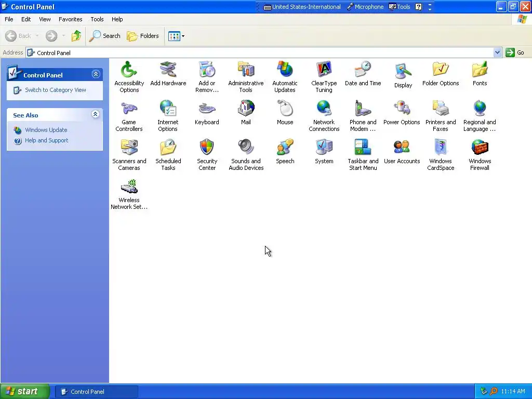Viewport: 532px width, 399px height.
Task: Select Add or Remove Programs icon
Action: [207, 70]
